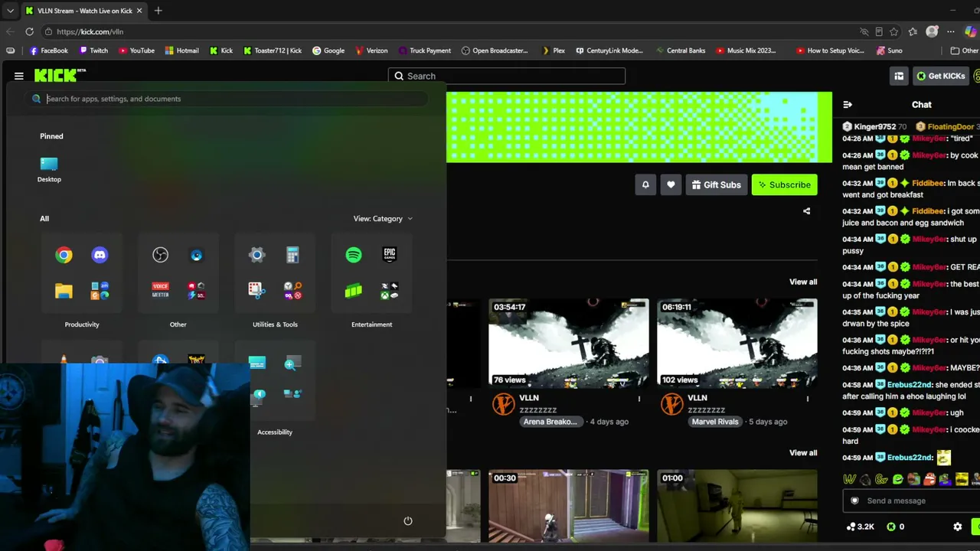
Task: Open options for the Arena Breakout video
Action: click(639, 399)
